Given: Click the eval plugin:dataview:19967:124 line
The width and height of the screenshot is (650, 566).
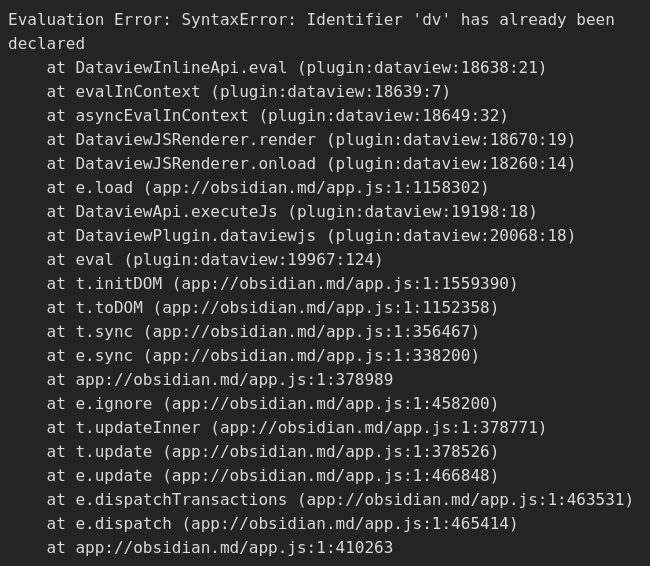Looking at the screenshot, I should [x=215, y=260].
